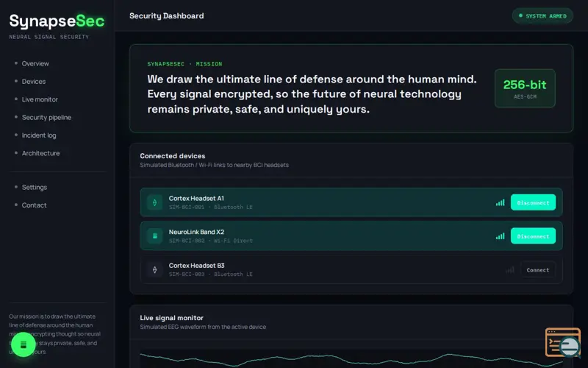Open Live monitor page

[40, 99]
